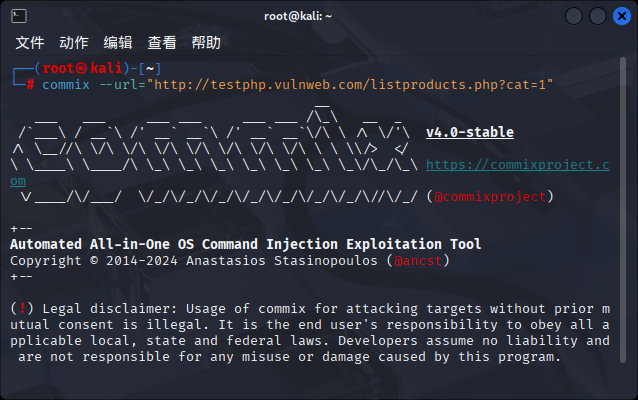Open the 编辑 menu

[118, 43]
